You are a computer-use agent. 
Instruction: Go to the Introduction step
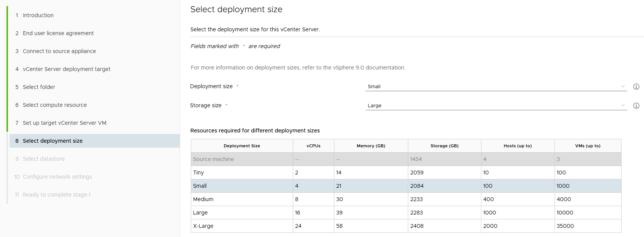[38, 15]
